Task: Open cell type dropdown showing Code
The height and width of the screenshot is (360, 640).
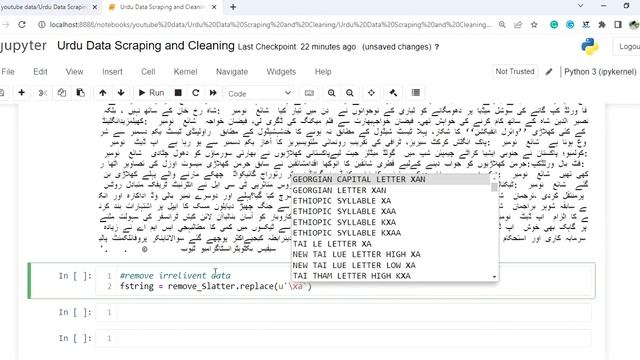Action: tap(259, 93)
